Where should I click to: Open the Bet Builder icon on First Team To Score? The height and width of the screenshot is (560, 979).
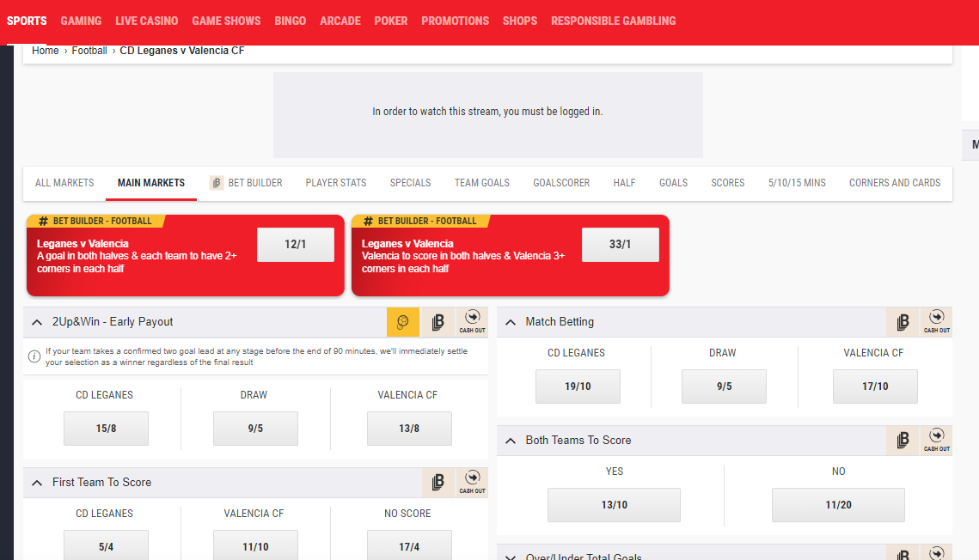coord(437,482)
